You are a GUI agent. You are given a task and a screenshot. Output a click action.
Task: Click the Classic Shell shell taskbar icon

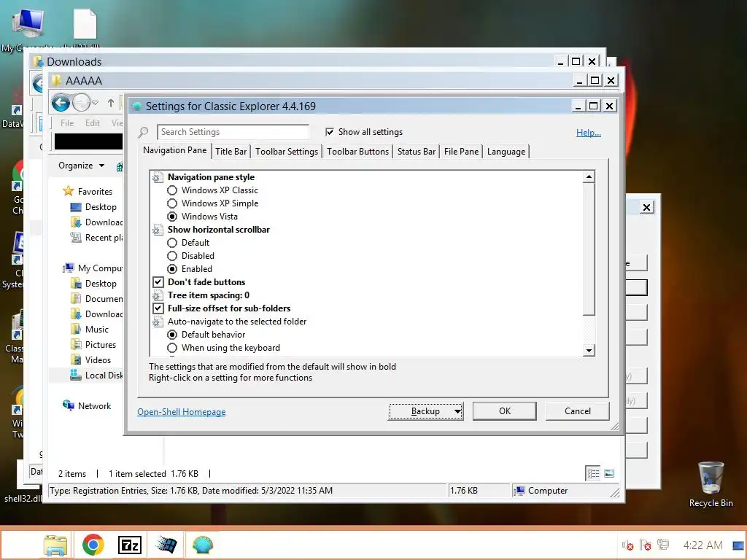point(203,545)
